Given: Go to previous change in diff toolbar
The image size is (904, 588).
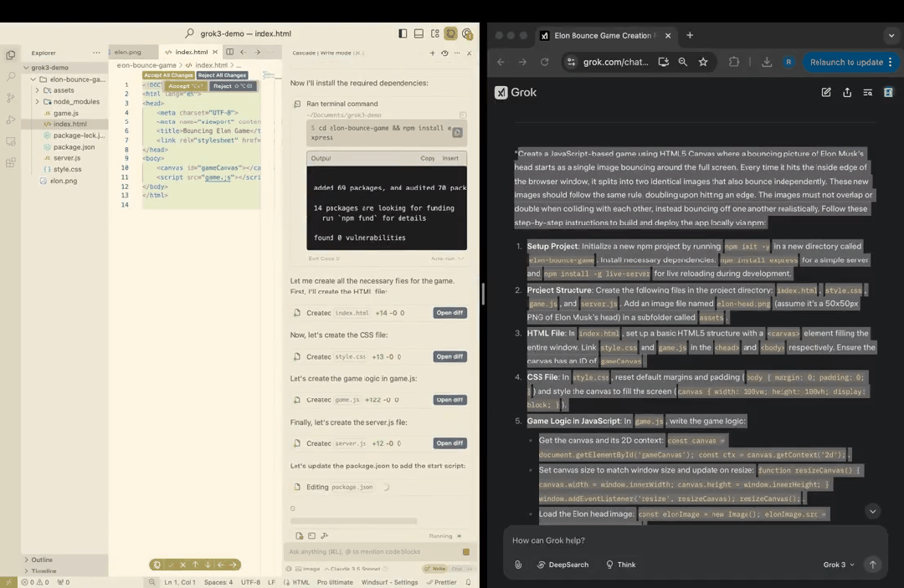Looking at the screenshot, I should pyautogui.click(x=195, y=565).
